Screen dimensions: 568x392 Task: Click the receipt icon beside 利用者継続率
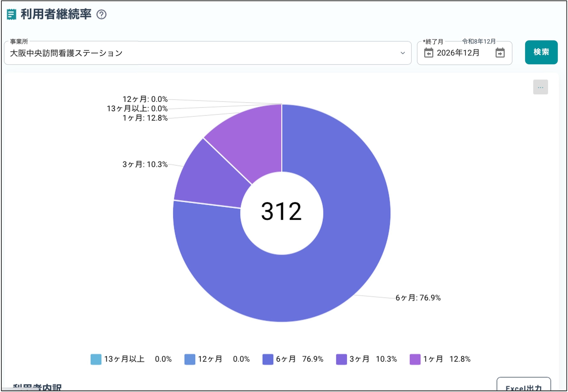11,14
